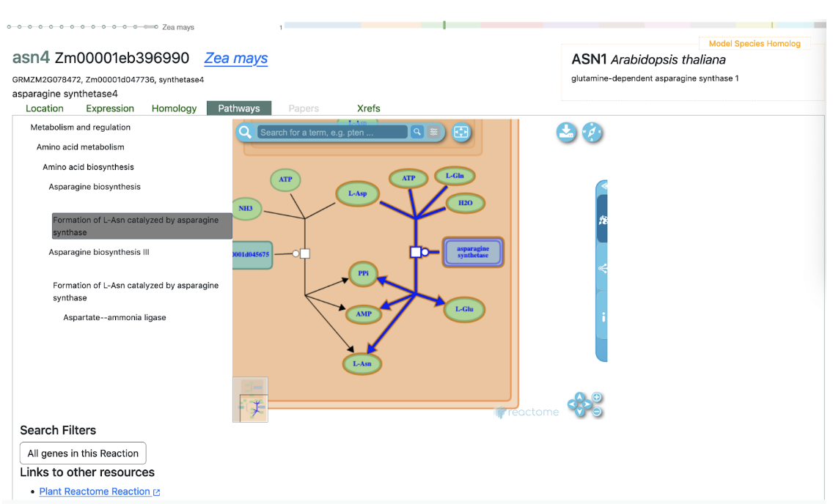Open the Xrefs tab
833x504 pixels.
(x=368, y=108)
